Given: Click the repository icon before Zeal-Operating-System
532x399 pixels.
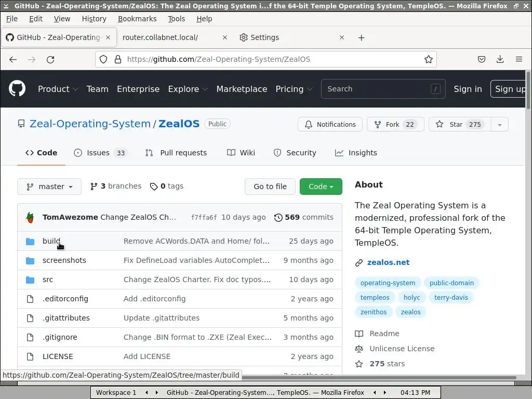Looking at the screenshot, I should coord(21,124).
